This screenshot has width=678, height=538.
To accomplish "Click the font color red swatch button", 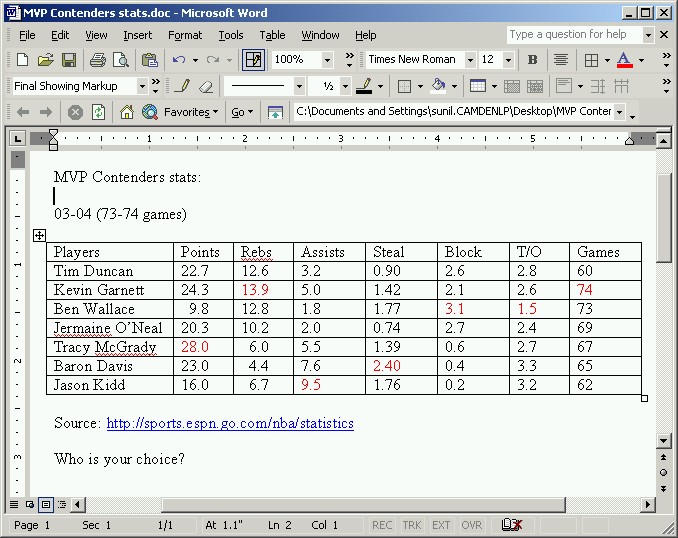I will tap(624, 60).
